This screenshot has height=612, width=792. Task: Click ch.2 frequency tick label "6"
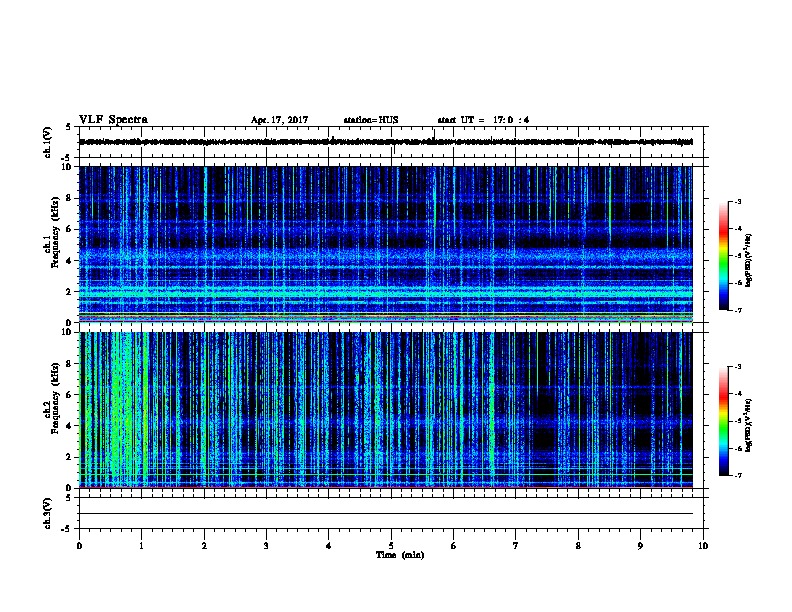(x=69, y=394)
